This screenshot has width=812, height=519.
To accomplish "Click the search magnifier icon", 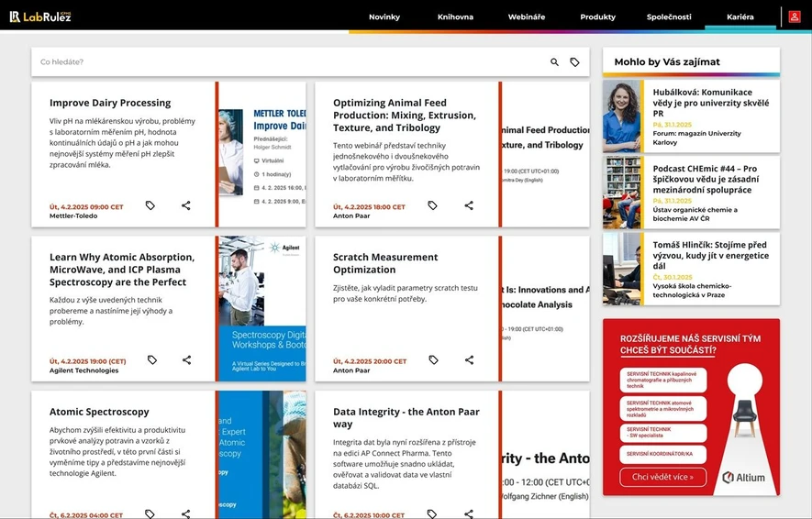I will [554, 62].
